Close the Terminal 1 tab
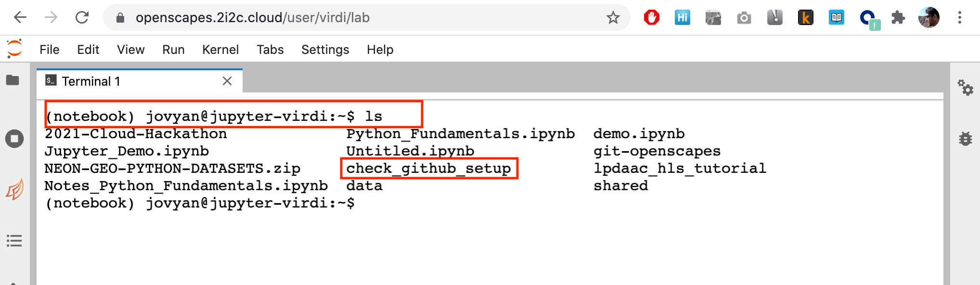Viewport: 980px width, 285px height. click(x=227, y=81)
